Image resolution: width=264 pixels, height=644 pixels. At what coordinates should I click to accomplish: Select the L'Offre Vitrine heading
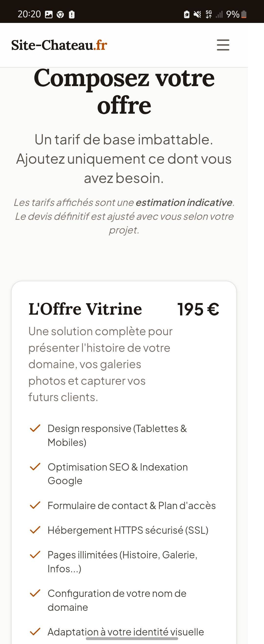[85, 309]
